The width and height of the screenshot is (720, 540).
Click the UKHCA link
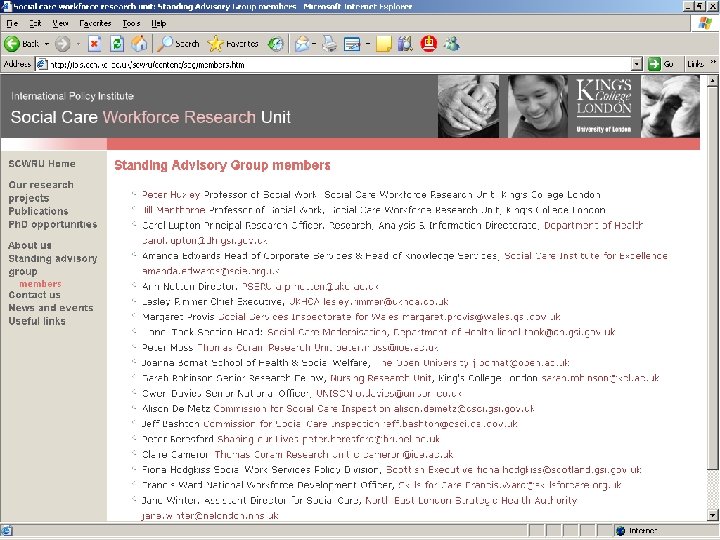pyautogui.click(x=305, y=302)
